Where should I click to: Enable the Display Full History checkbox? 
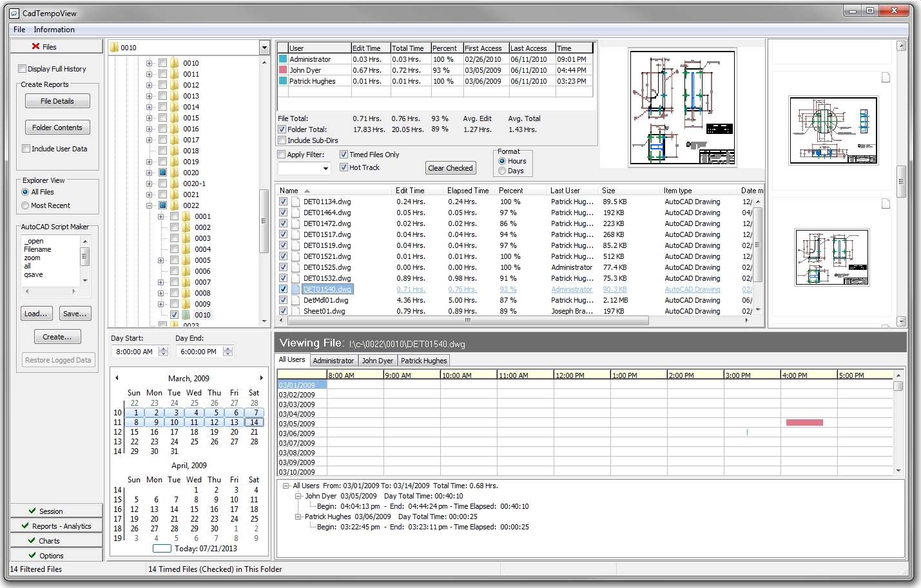(x=22, y=68)
